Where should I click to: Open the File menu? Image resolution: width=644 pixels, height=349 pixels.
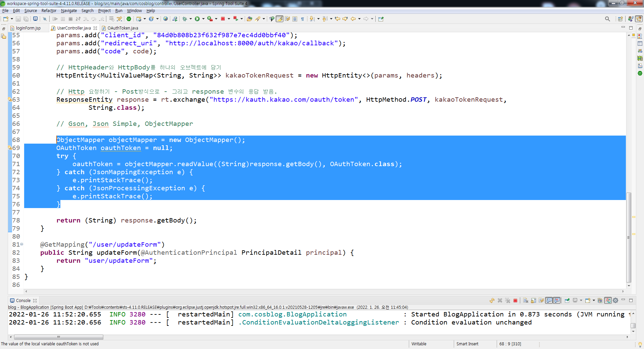5,11
